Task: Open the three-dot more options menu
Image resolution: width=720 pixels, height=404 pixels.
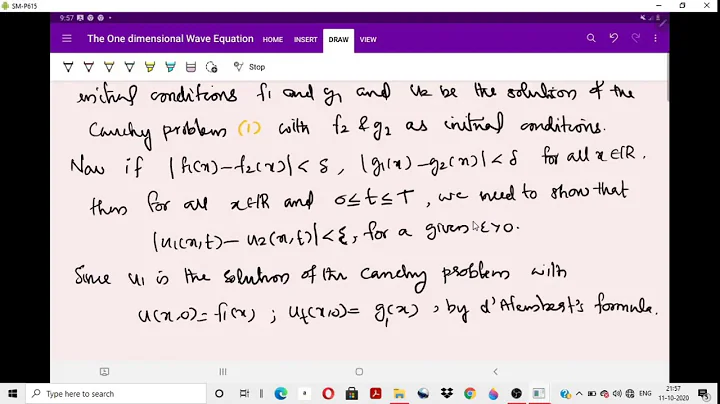Action: pos(655,39)
